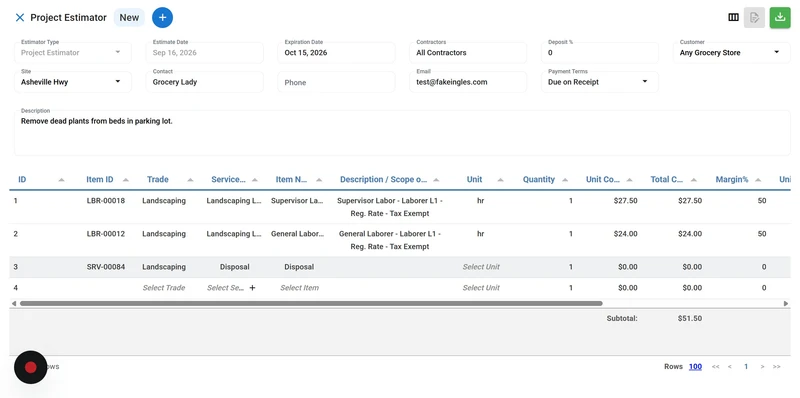Click the grayed document edit icon
Image resolution: width=800 pixels, height=398 pixels.
754,18
